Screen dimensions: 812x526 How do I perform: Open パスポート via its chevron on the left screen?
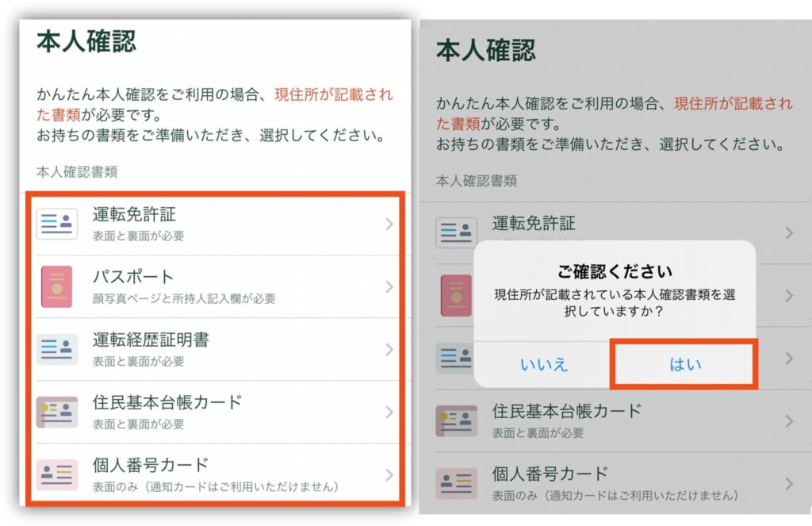pyautogui.click(x=389, y=286)
